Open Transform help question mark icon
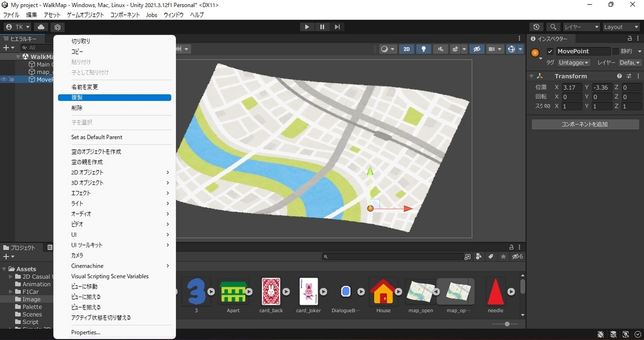The width and height of the screenshot is (644, 340). click(620, 76)
